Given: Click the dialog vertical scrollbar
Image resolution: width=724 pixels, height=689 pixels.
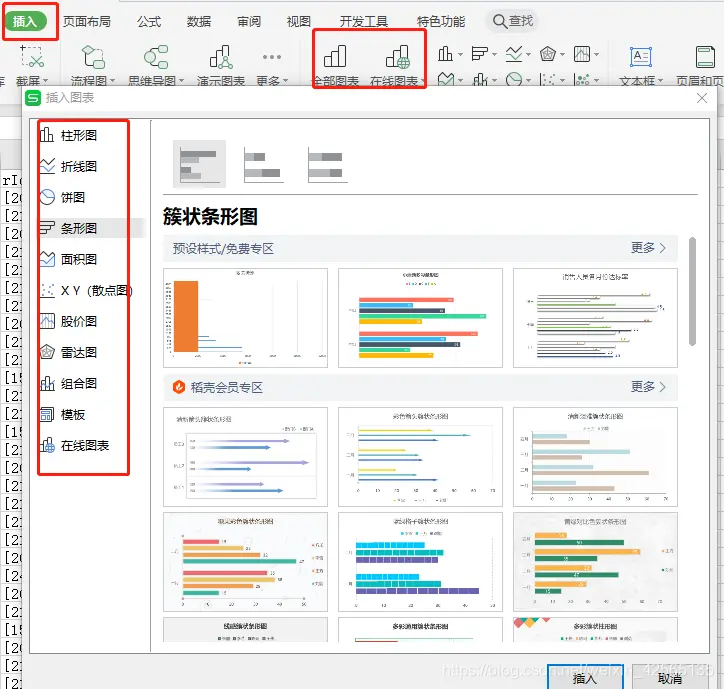Looking at the screenshot, I should [x=692, y=291].
